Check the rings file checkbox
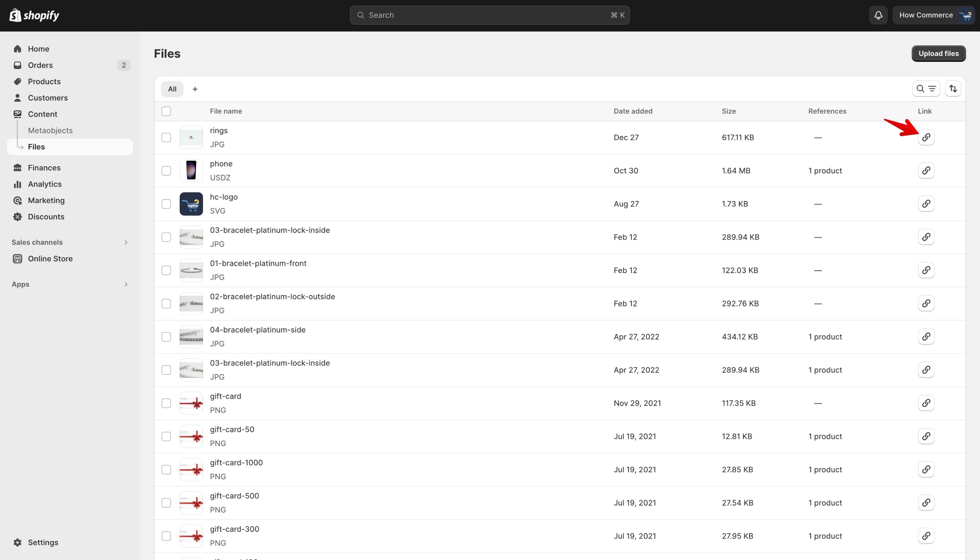This screenshot has width=980, height=560. 166,137
